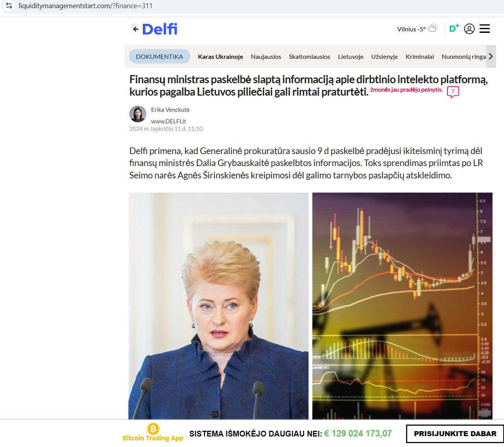The image size is (504, 447).
Task: Open the Skaitomiausios section
Action: pyautogui.click(x=309, y=57)
